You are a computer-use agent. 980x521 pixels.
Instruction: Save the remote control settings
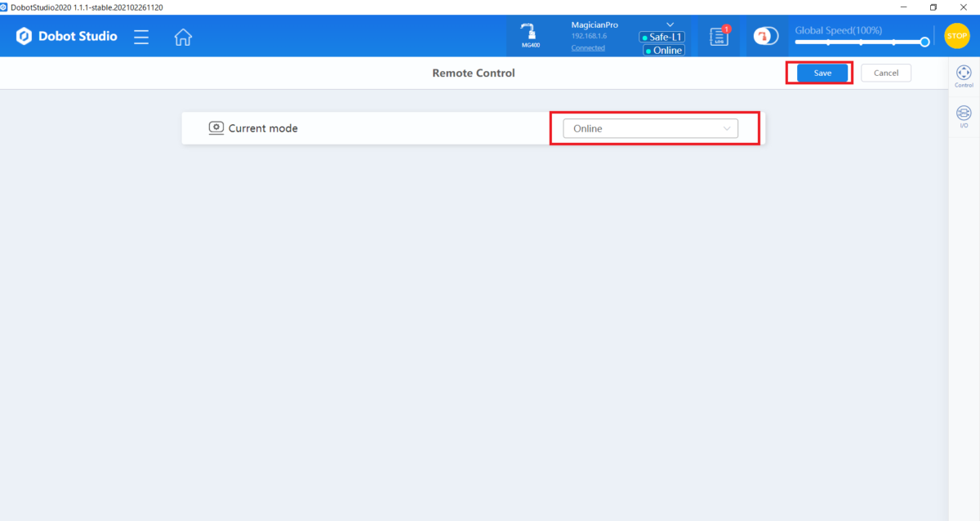tap(822, 73)
